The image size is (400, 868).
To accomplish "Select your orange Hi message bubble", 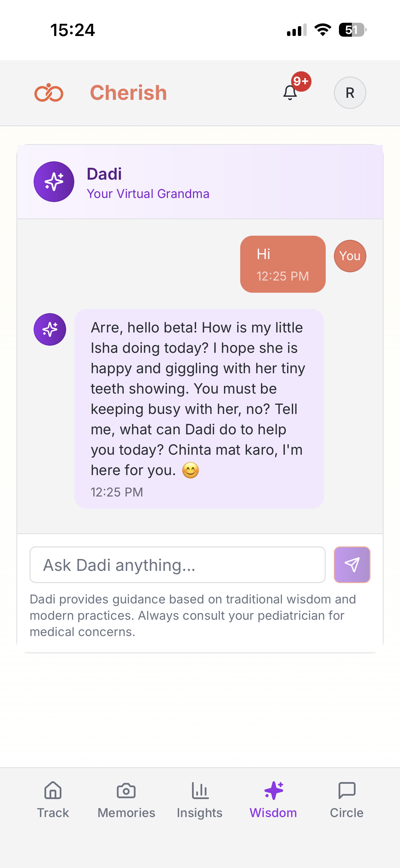I will (283, 264).
